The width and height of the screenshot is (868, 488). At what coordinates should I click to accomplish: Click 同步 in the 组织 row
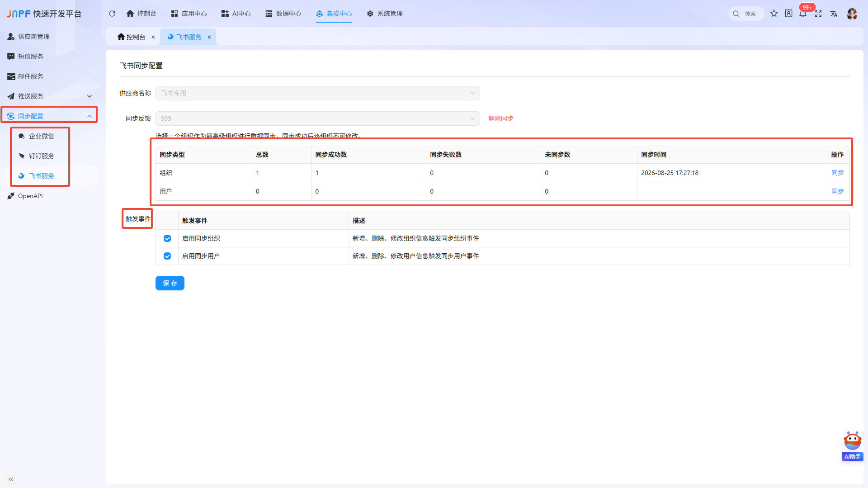point(838,173)
